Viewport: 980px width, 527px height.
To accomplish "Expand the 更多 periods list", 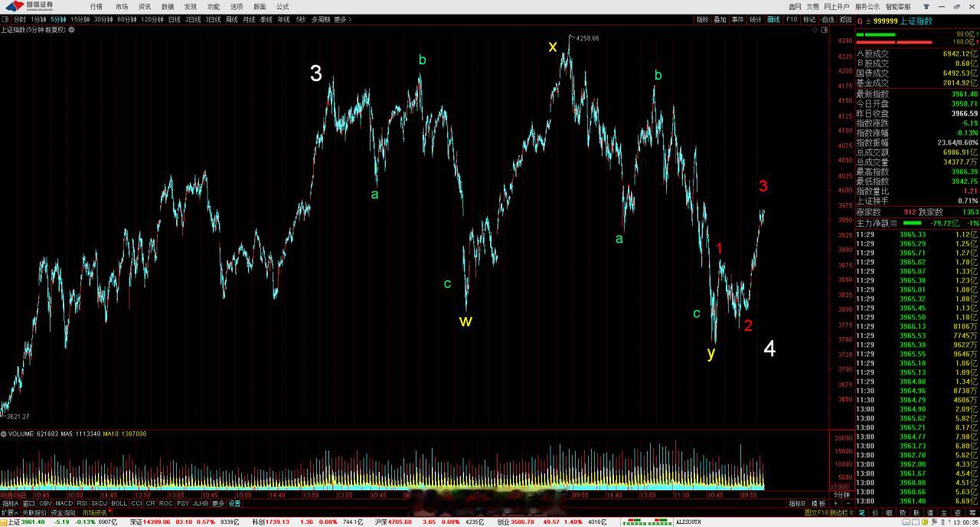I will [x=342, y=19].
